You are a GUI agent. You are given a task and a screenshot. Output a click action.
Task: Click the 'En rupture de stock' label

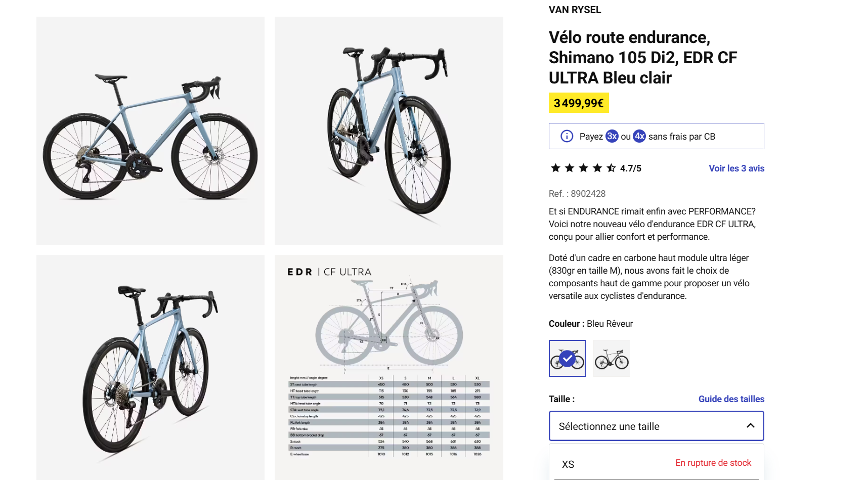713,463
